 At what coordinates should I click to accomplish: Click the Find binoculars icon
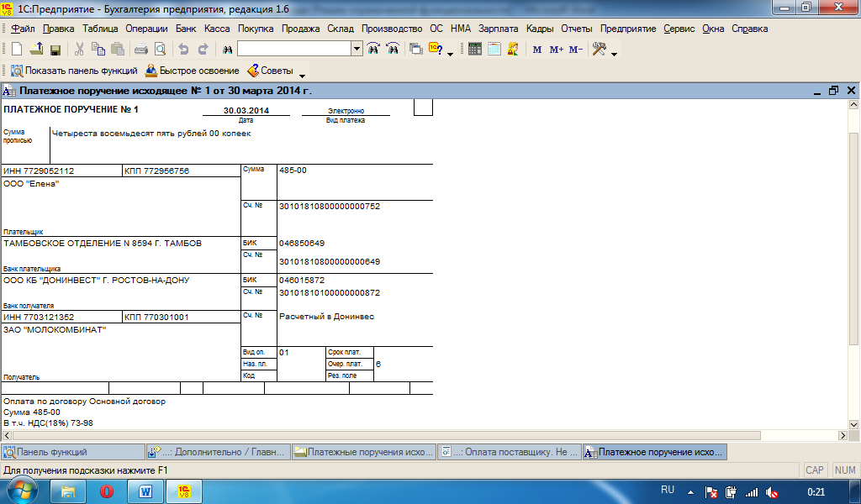(x=227, y=50)
